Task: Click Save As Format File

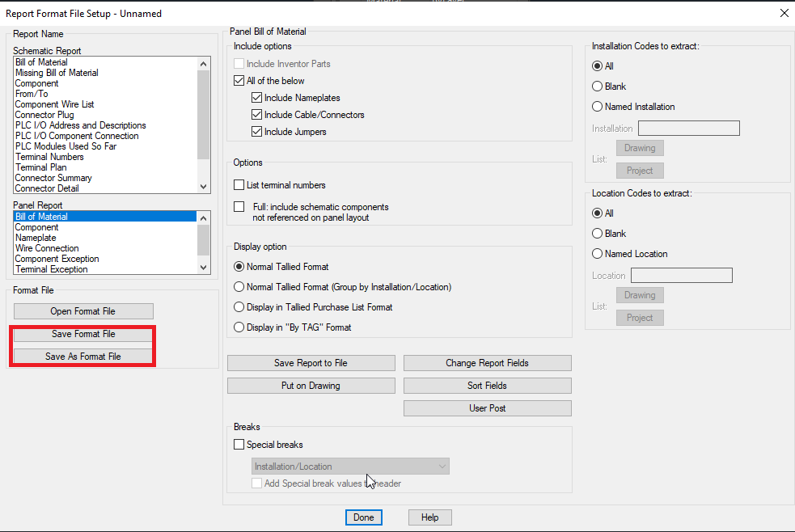Action: click(82, 356)
